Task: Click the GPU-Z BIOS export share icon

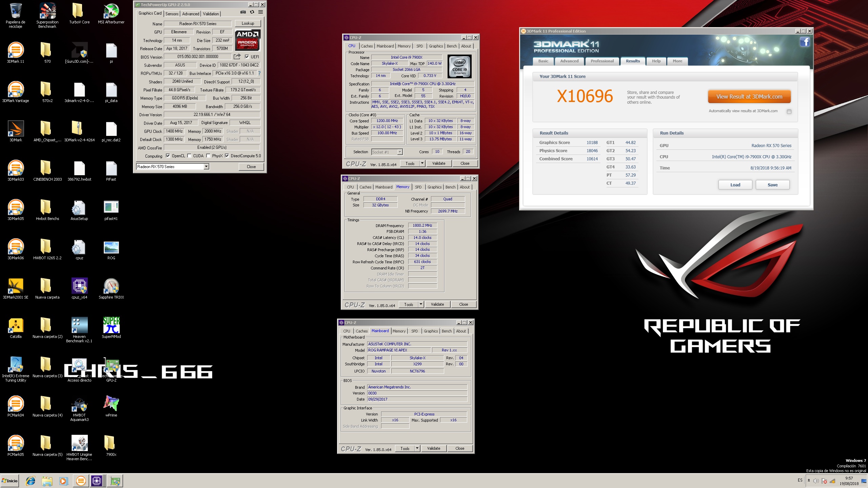Action: pos(237,57)
